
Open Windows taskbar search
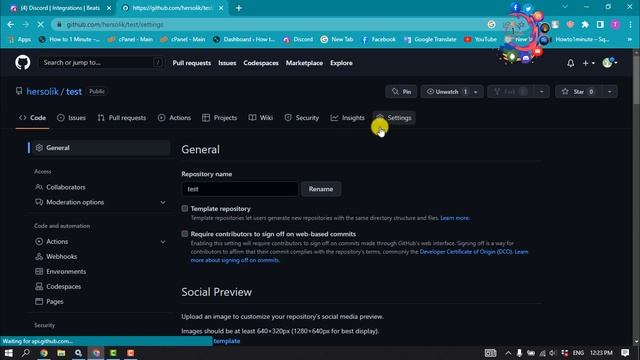[25, 353]
